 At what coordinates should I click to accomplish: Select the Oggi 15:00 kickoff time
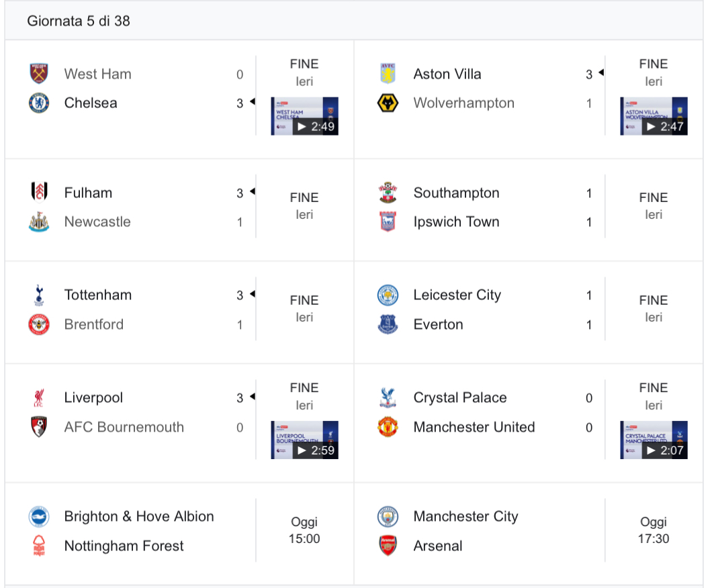coord(304,530)
